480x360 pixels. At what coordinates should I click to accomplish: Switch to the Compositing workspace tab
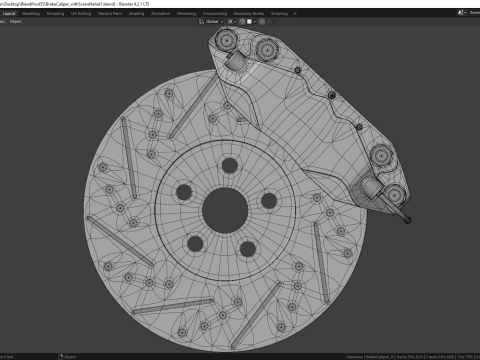215,14
